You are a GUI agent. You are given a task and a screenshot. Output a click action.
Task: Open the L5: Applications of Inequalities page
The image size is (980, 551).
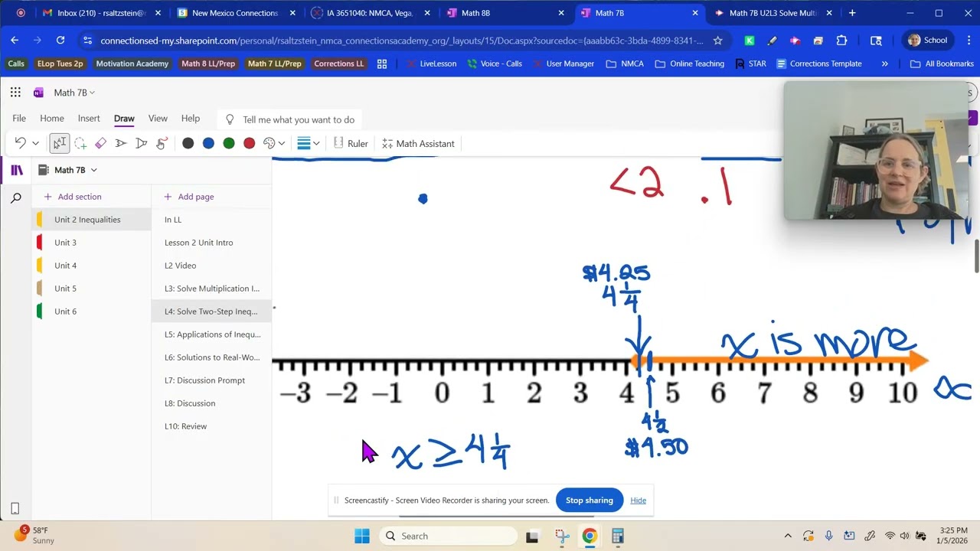coord(212,334)
